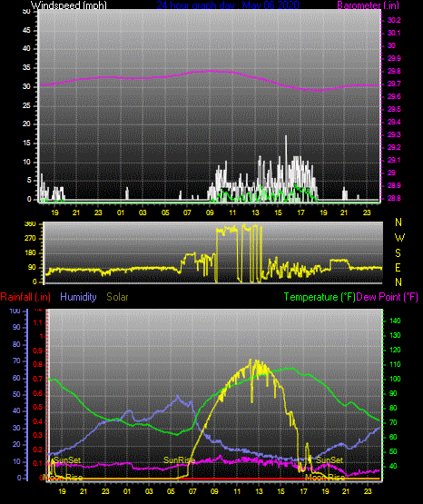Click the '24 hour graph day : May 06 2020' heading
The image size is (423, 504).
(x=228, y=5)
